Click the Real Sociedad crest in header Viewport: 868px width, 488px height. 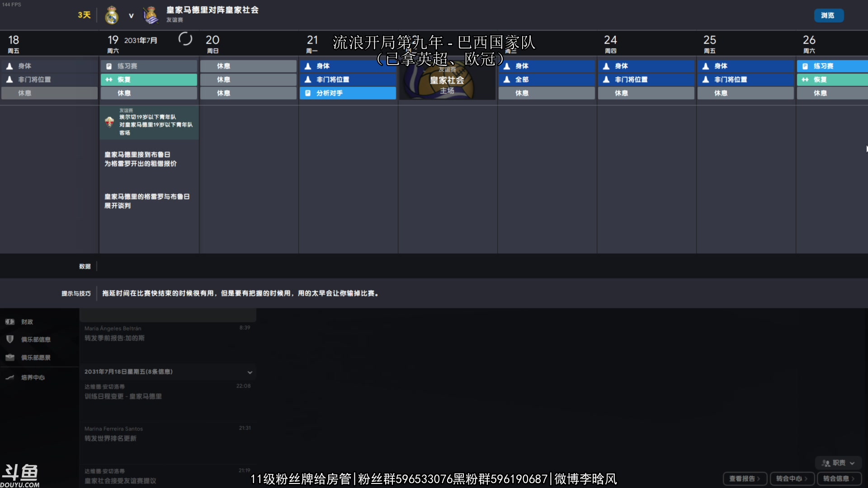[x=151, y=15]
